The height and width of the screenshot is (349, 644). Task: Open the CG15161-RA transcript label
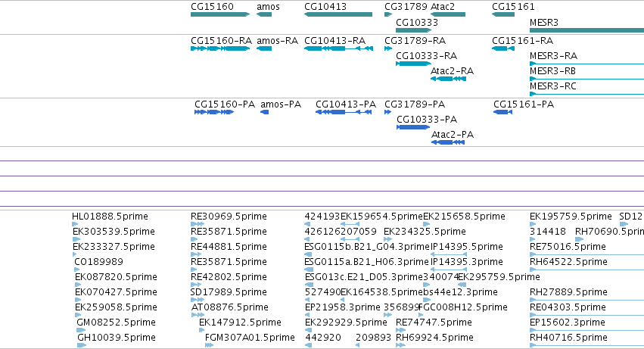pyautogui.click(x=522, y=41)
